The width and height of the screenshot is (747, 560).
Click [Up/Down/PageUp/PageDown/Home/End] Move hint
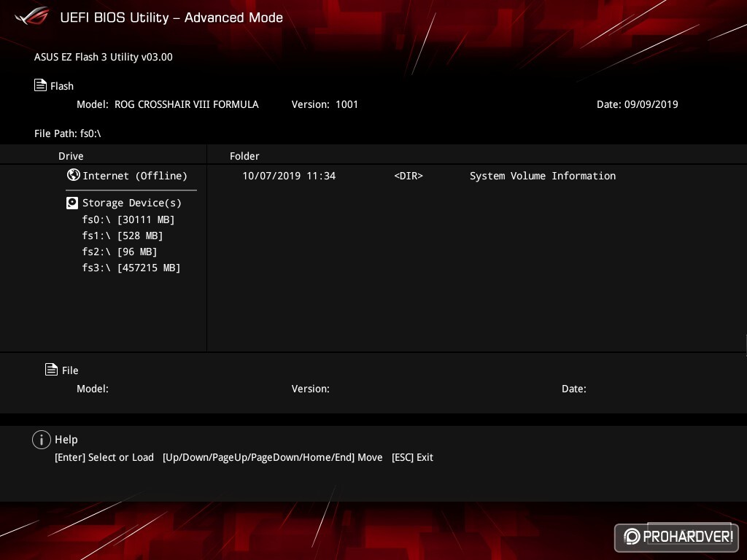273,457
